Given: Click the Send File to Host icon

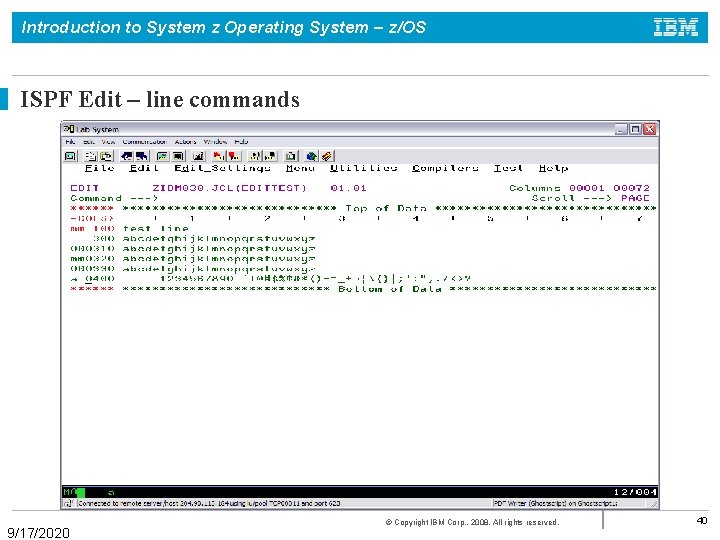Looking at the screenshot, I should click(x=127, y=156).
